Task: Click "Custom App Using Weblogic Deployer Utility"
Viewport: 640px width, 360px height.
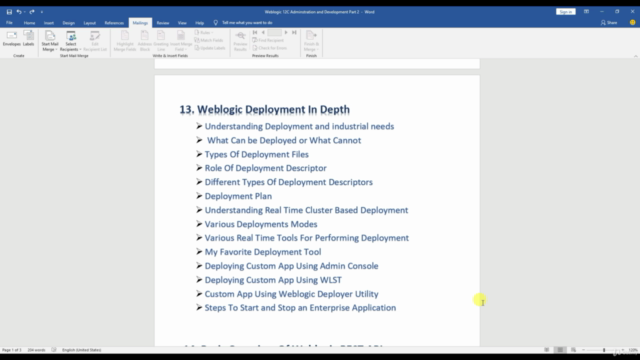Action: [x=291, y=294]
